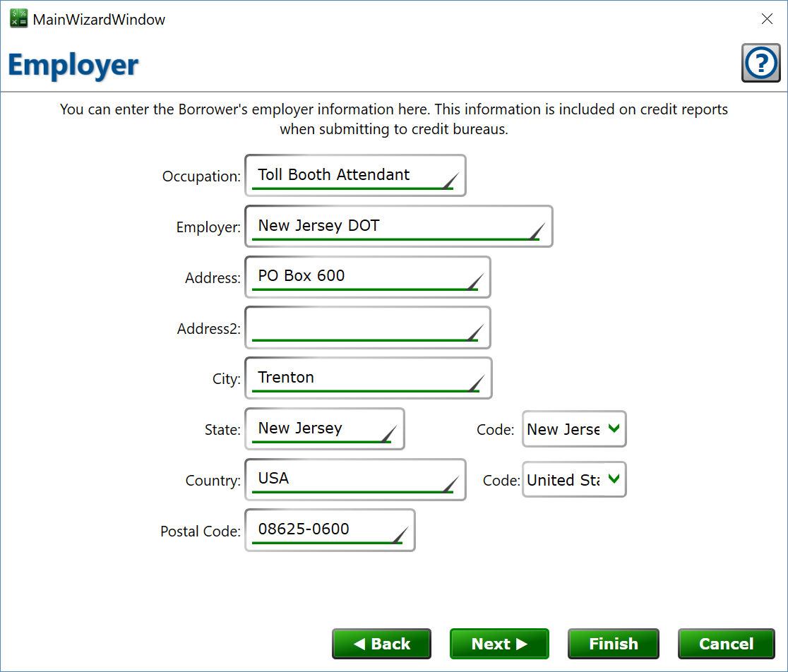
Task: Click the app icon in the title bar
Action: tap(18, 18)
